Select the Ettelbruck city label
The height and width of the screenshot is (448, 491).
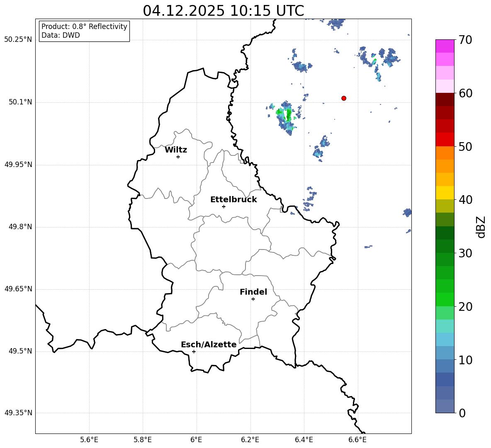233,200
